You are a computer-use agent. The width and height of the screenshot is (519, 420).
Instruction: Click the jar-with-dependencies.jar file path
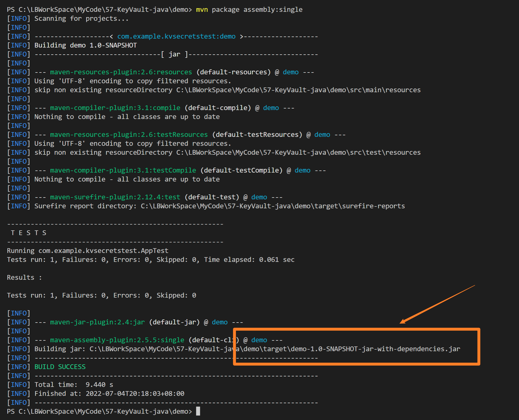(x=275, y=349)
